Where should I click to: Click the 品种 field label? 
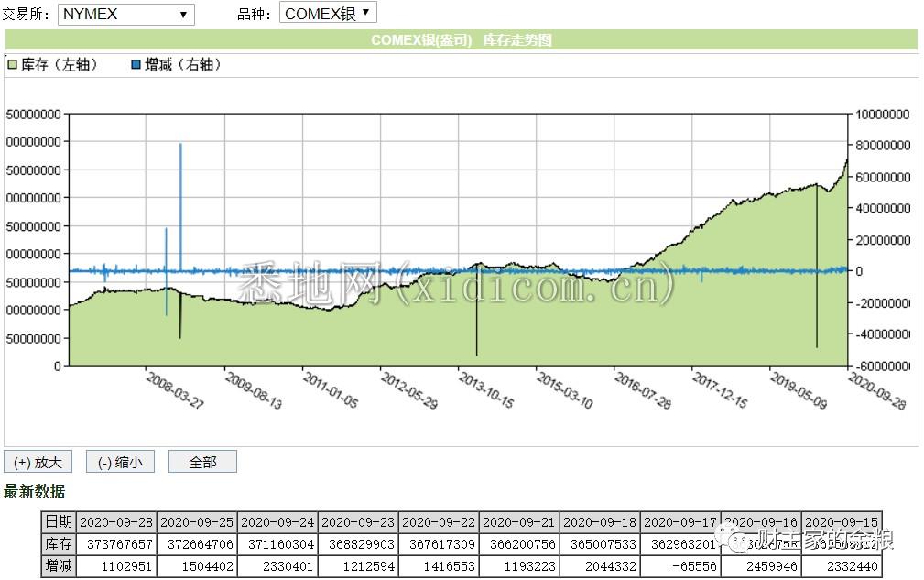pyautogui.click(x=254, y=14)
